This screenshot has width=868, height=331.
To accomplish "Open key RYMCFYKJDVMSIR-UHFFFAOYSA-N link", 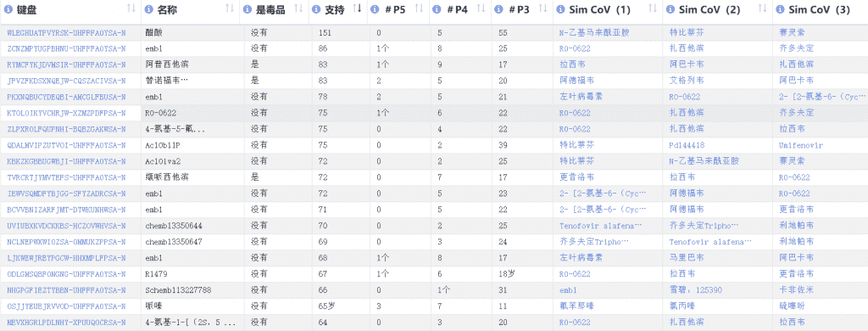I will [66, 65].
